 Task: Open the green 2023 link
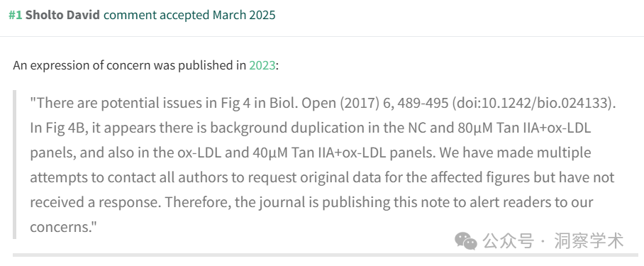262,65
